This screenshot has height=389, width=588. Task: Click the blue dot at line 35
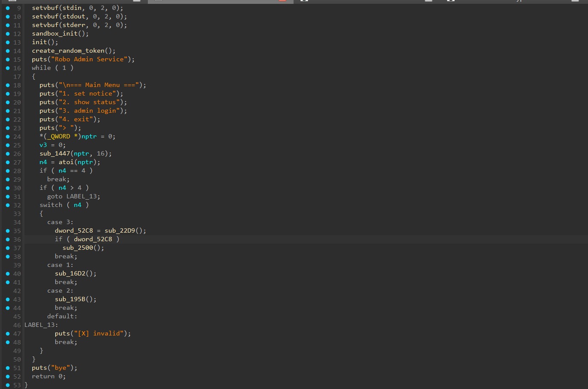[x=8, y=230]
